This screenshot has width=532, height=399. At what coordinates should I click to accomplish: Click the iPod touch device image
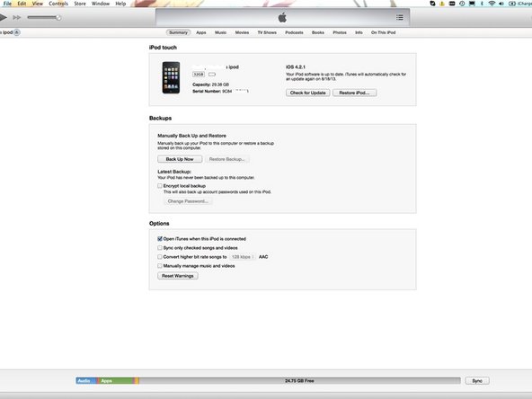point(171,77)
